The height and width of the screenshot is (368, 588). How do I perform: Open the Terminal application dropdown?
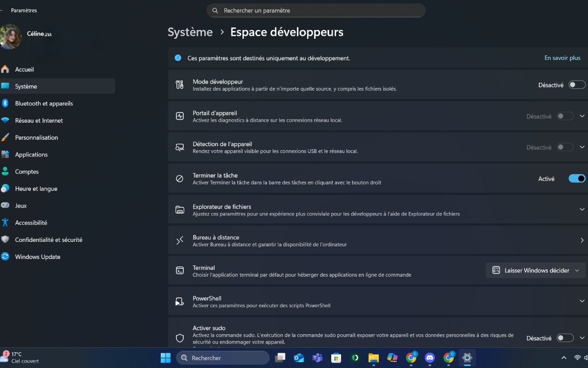[x=535, y=270]
